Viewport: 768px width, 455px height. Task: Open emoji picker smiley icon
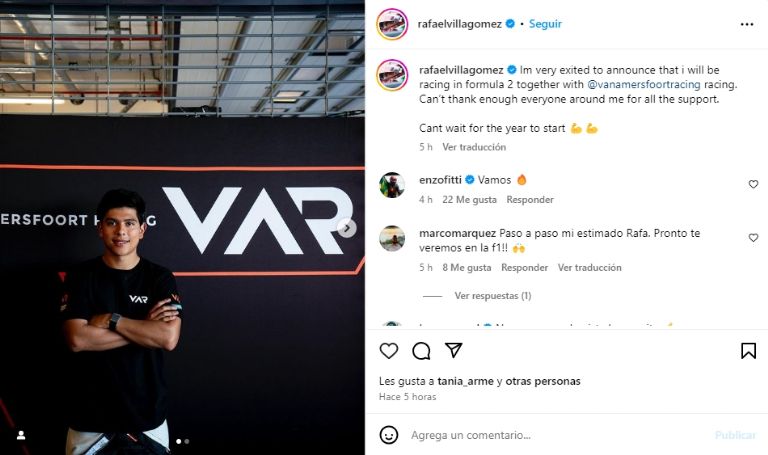point(389,435)
